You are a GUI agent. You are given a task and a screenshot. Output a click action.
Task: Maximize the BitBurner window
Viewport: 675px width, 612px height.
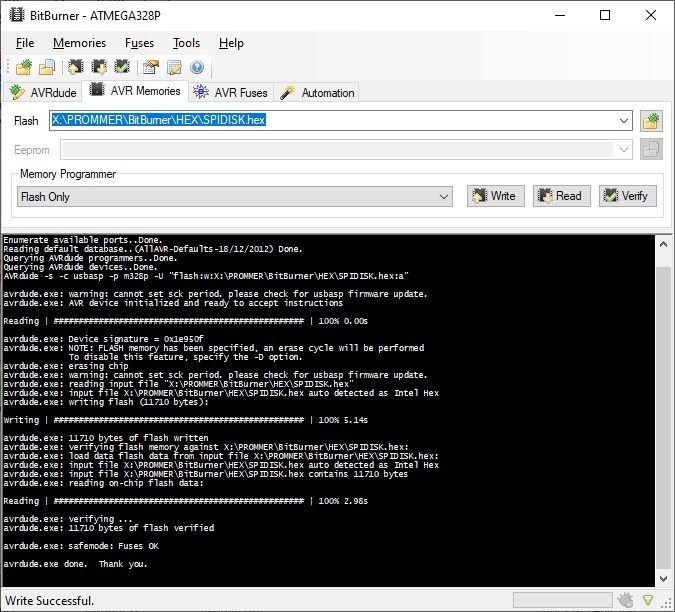tap(605, 15)
